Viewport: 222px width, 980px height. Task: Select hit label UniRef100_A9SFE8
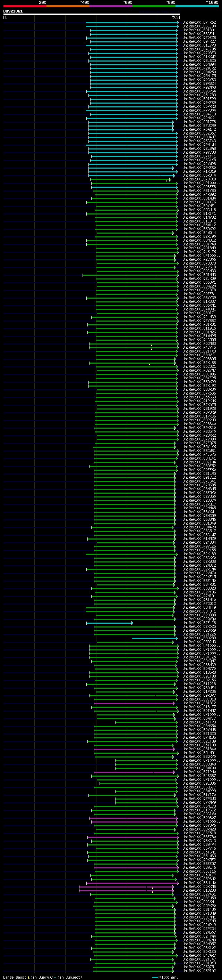[199, 187]
